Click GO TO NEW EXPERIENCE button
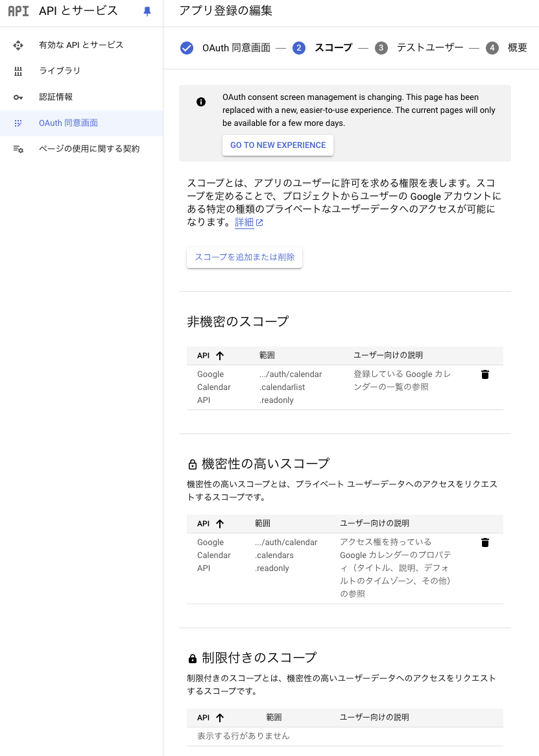The image size is (539, 756). click(278, 145)
